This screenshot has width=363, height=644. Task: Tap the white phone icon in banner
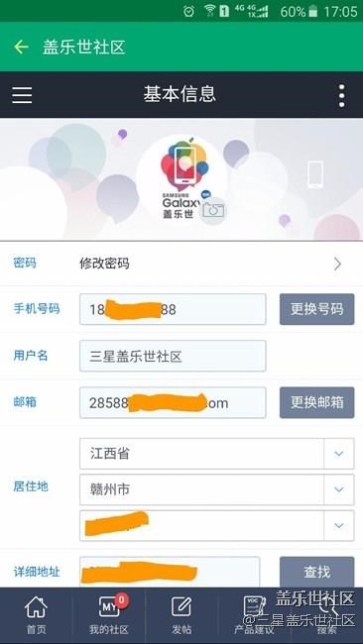pos(315,174)
